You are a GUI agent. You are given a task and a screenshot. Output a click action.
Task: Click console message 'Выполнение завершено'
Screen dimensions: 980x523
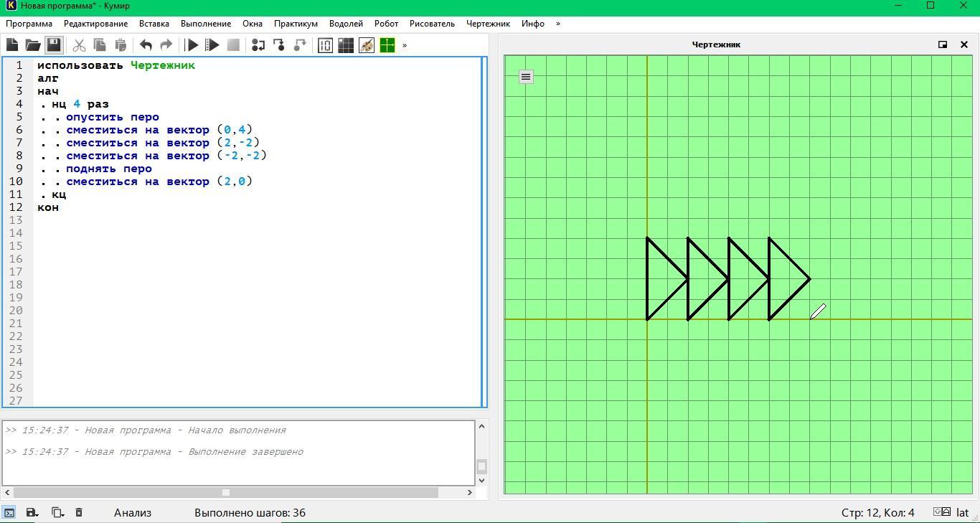[245, 452]
